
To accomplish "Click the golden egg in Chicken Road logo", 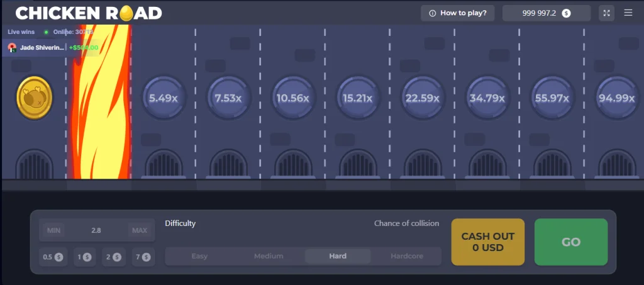I will 126,14.
